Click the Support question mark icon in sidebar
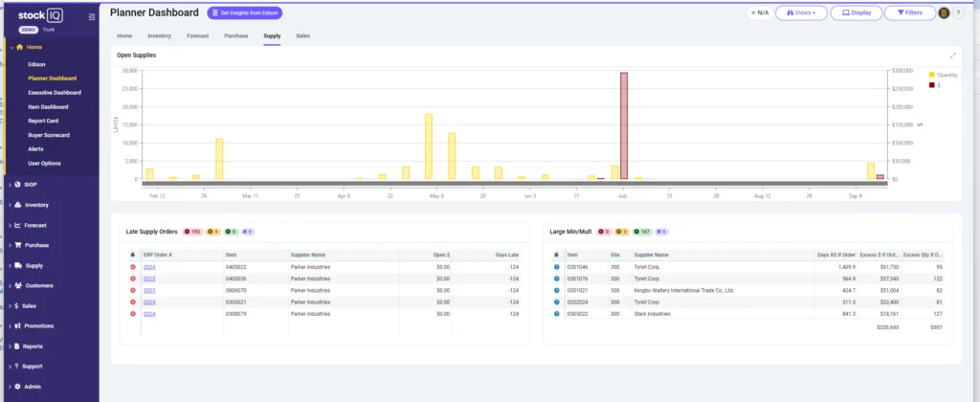This screenshot has height=402, width=980. (17, 367)
